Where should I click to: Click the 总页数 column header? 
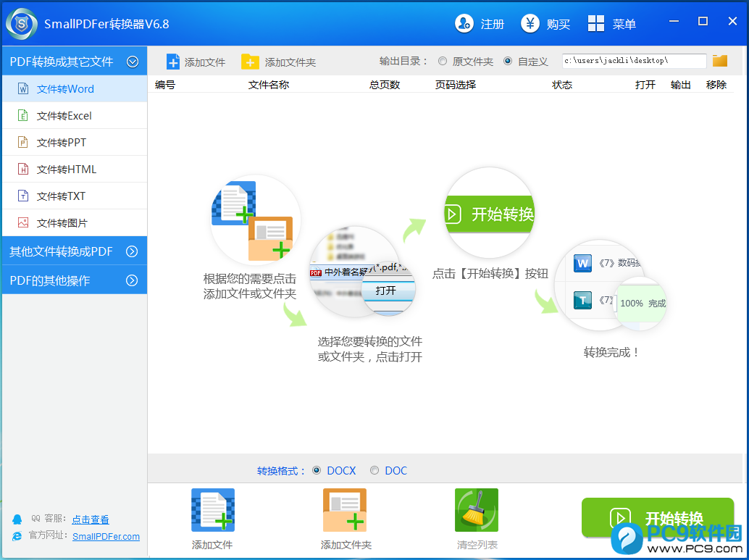385,85
